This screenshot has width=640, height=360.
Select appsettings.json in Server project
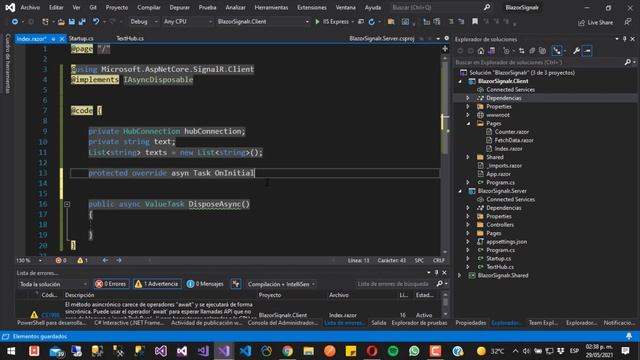(506, 242)
